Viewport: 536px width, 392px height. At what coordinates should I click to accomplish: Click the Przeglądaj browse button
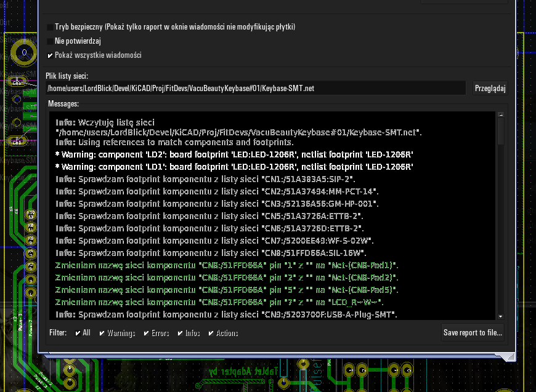(x=490, y=88)
